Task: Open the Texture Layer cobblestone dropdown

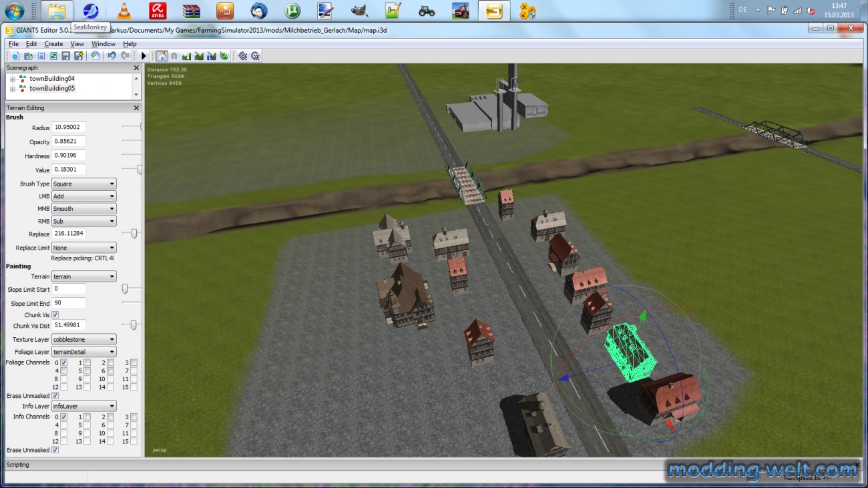Action: (x=84, y=339)
